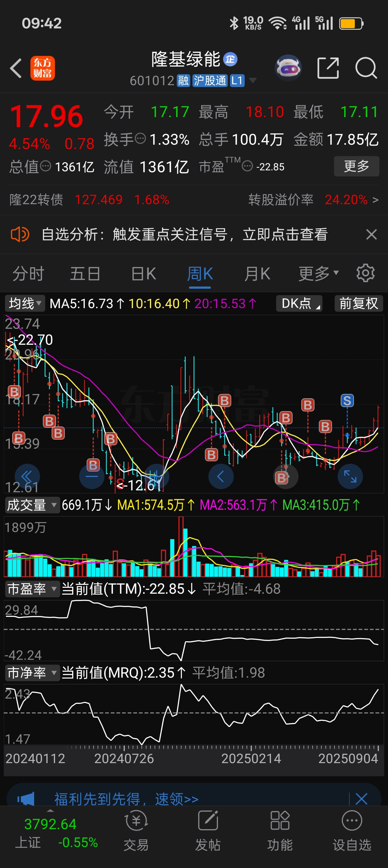Tap the 市盈率 当前值(TTM):-22.85 readout
This screenshot has width=388, height=868.
(129, 589)
